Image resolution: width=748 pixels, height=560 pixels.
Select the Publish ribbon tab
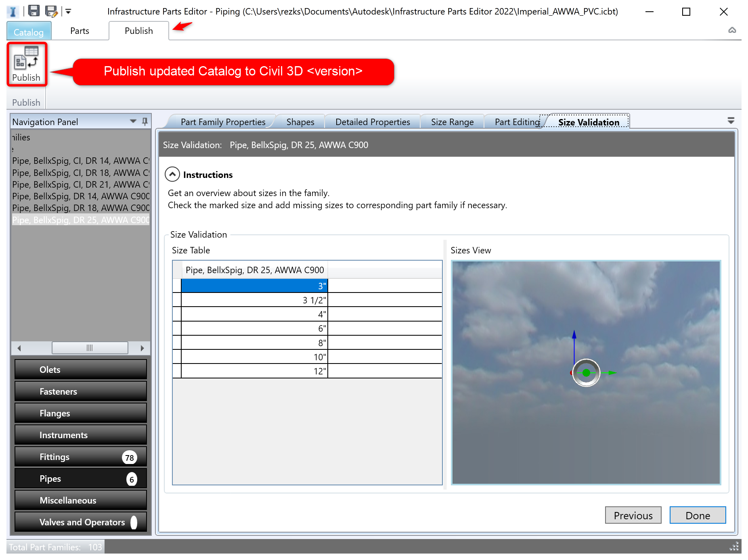[x=139, y=31]
